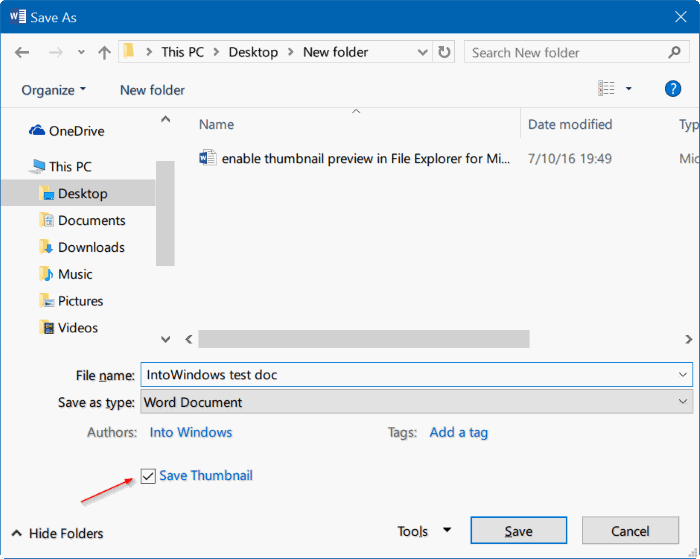This screenshot has width=700, height=559.
Task: Click horizontal scrollbar right arrow
Action: click(x=688, y=339)
